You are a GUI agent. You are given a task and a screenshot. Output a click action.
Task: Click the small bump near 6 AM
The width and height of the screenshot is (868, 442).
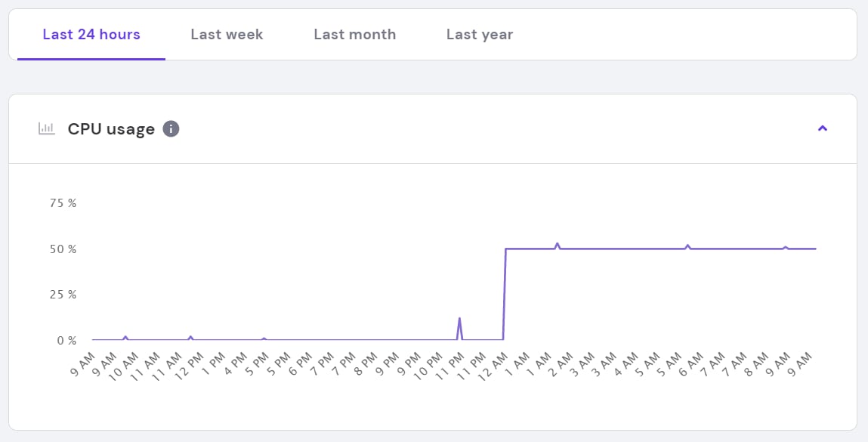click(687, 246)
